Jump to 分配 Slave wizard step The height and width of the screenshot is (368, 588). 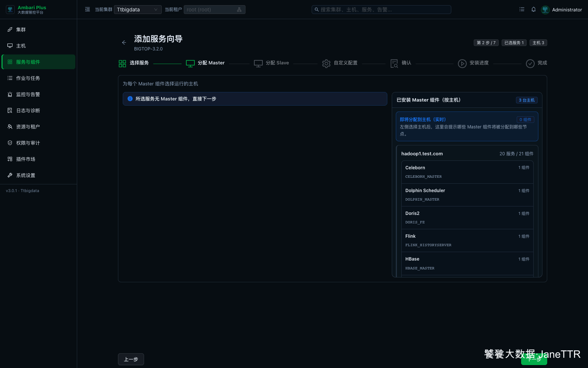[x=272, y=63]
